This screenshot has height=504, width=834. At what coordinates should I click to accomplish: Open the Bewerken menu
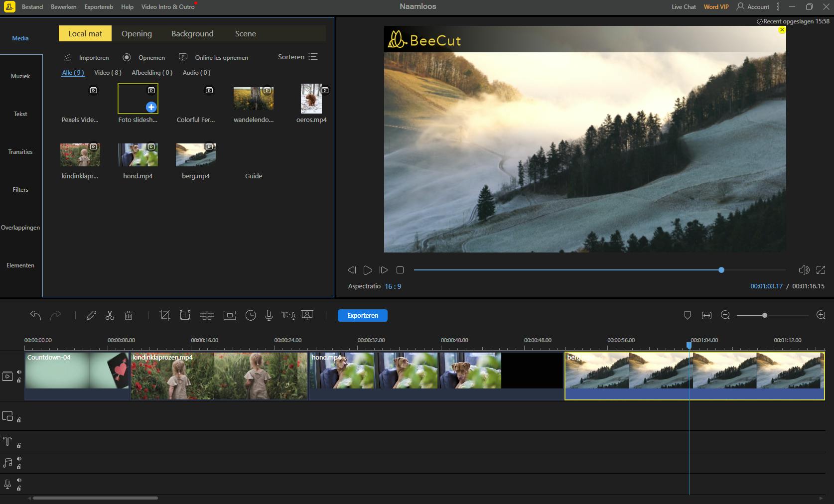(x=63, y=7)
